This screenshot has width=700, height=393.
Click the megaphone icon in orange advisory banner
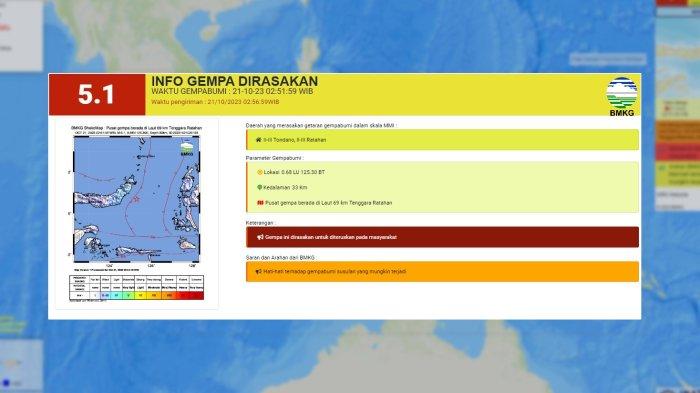[258, 272]
